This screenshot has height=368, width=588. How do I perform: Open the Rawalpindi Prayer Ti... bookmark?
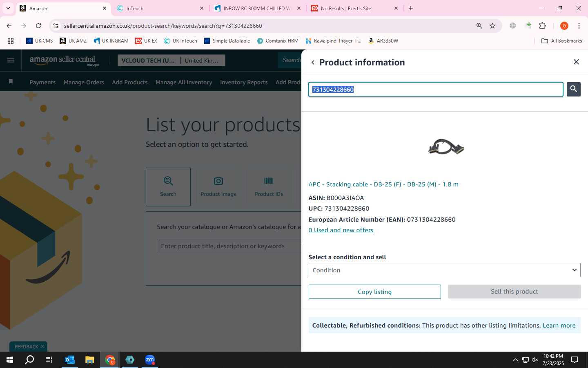pos(333,41)
